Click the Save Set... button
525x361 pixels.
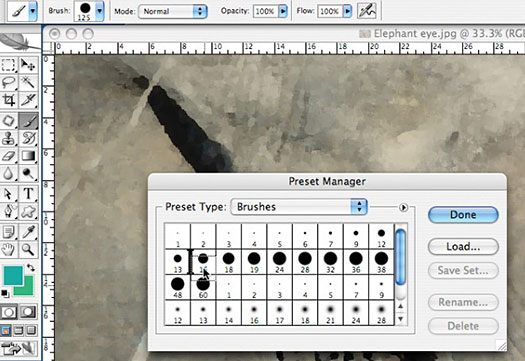coord(463,270)
